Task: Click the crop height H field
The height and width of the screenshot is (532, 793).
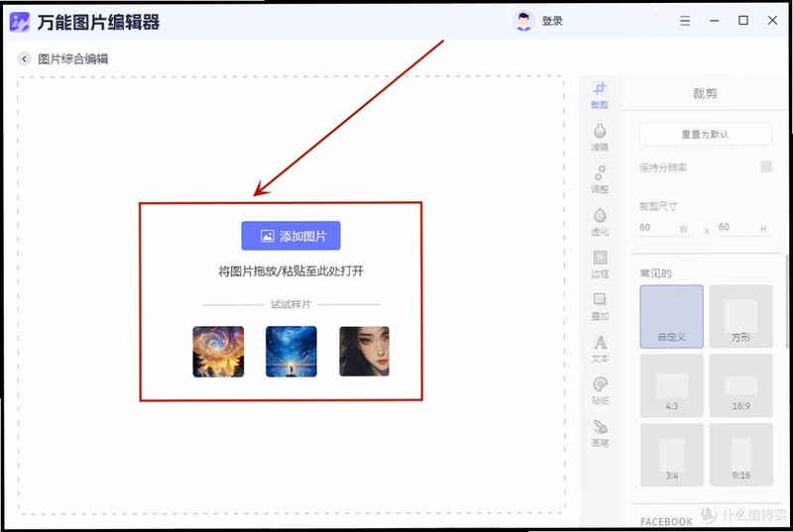Action: pyautogui.click(x=744, y=228)
